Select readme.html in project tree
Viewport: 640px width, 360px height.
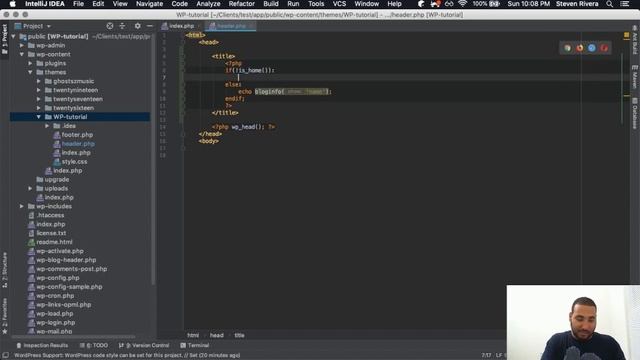[54, 242]
